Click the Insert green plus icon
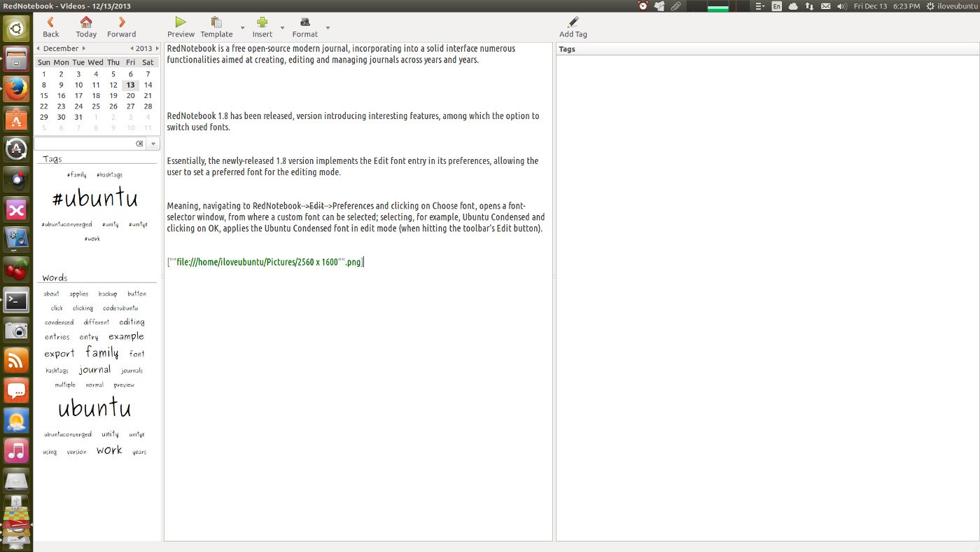 (x=262, y=22)
